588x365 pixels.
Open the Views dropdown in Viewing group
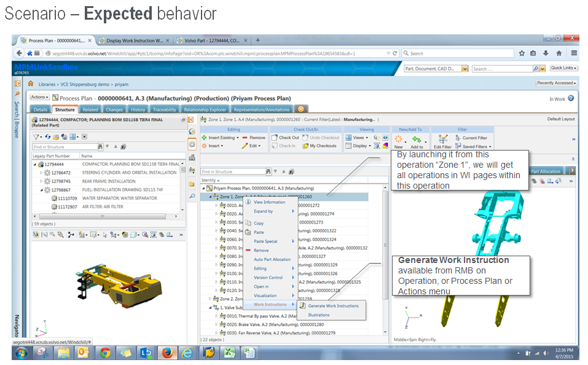click(x=358, y=138)
